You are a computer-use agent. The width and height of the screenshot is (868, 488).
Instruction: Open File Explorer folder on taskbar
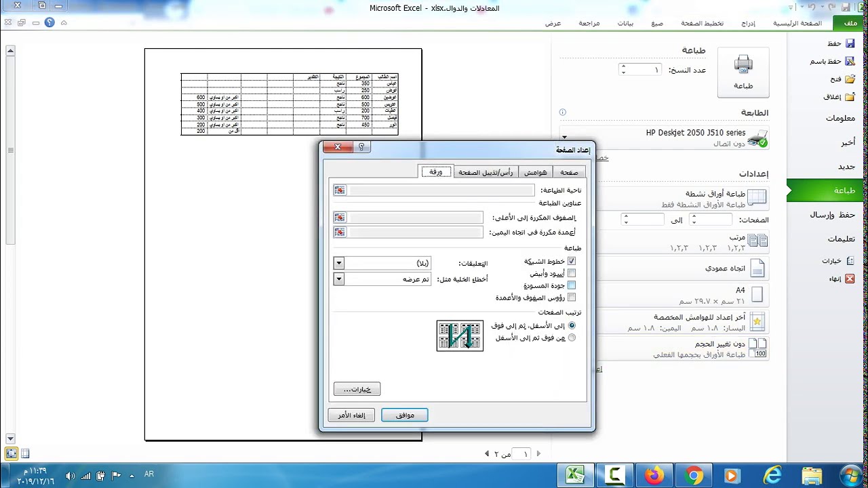812,475
